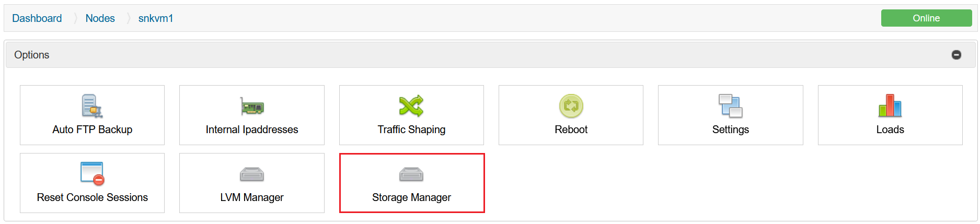Image resolution: width=980 pixels, height=224 pixels.
Task: Select the Traffic Shaping label
Action: (411, 129)
